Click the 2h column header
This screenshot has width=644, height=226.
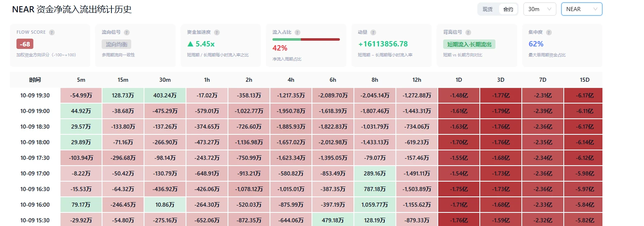(249, 80)
